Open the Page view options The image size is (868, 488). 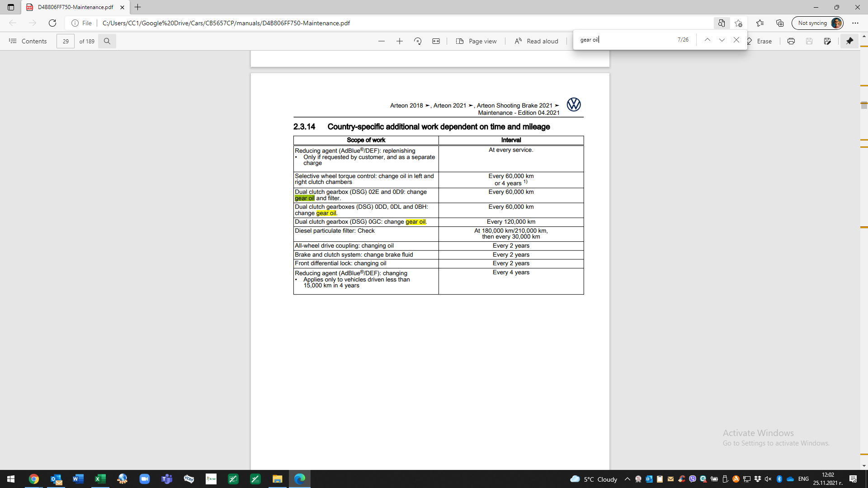[476, 41]
